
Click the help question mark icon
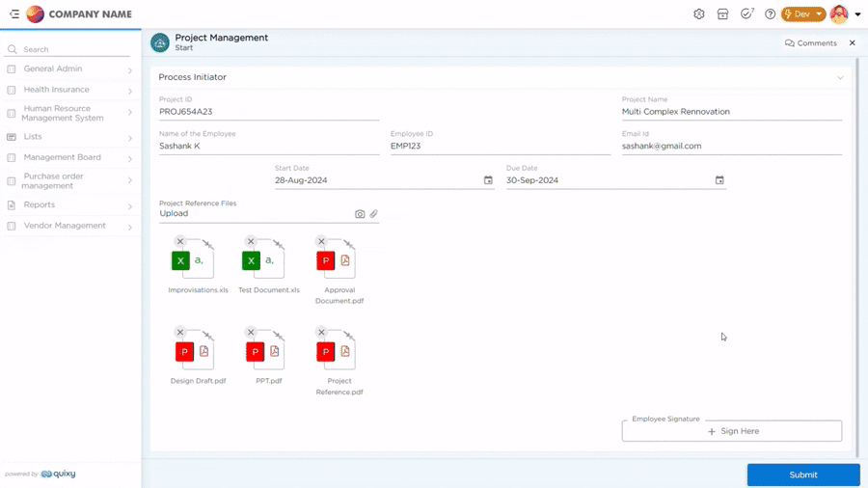point(770,14)
